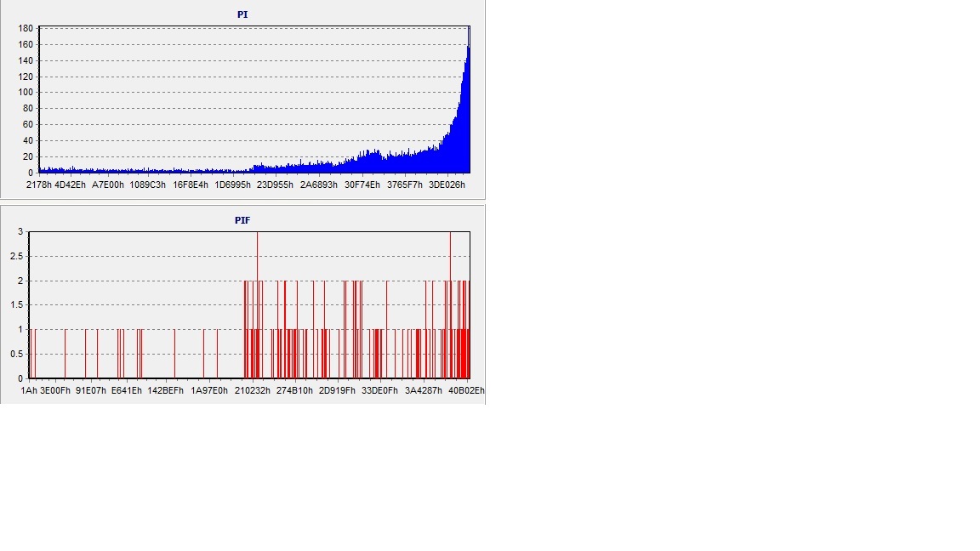The width and height of the screenshot is (980, 551).
Task: Click the 1089C3h label on PI axis
Action: click(147, 185)
